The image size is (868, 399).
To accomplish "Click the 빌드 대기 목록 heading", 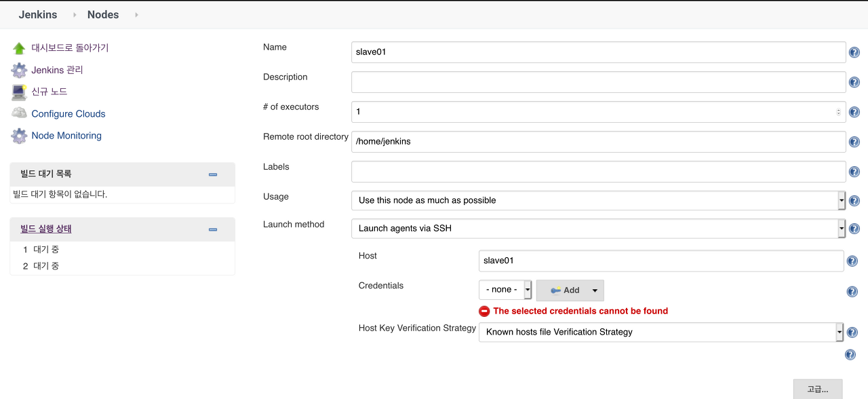I will coord(46,174).
